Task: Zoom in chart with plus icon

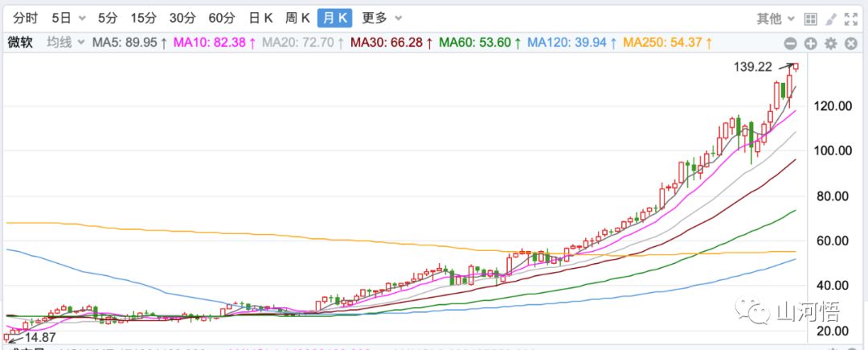Action: click(x=810, y=43)
